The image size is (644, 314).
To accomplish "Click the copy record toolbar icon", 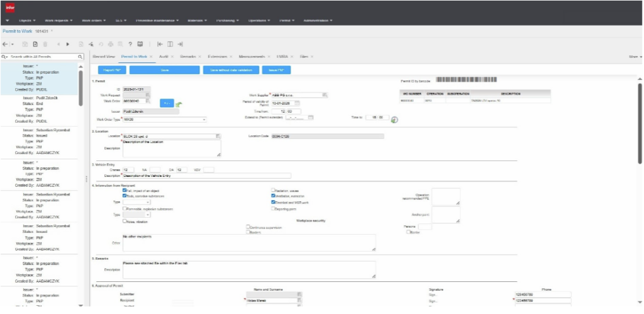I will pyautogui.click(x=81, y=44).
